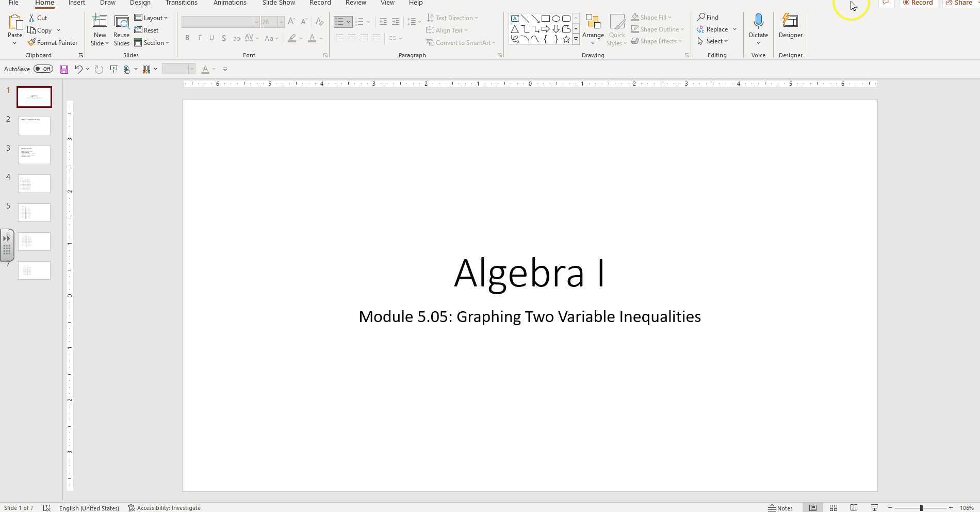Align text left
This screenshot has width=980, height=512.
pos(339,38)
